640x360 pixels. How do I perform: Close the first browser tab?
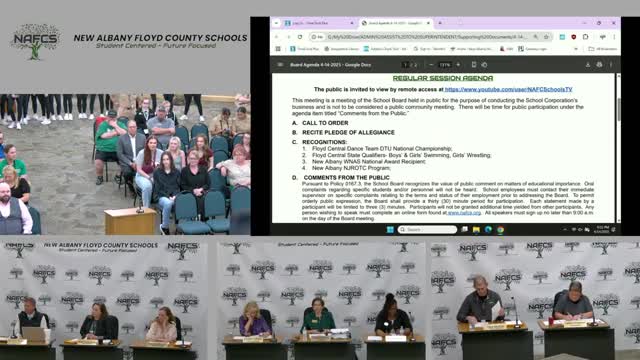pyautogui.click(x=352, y=23)
